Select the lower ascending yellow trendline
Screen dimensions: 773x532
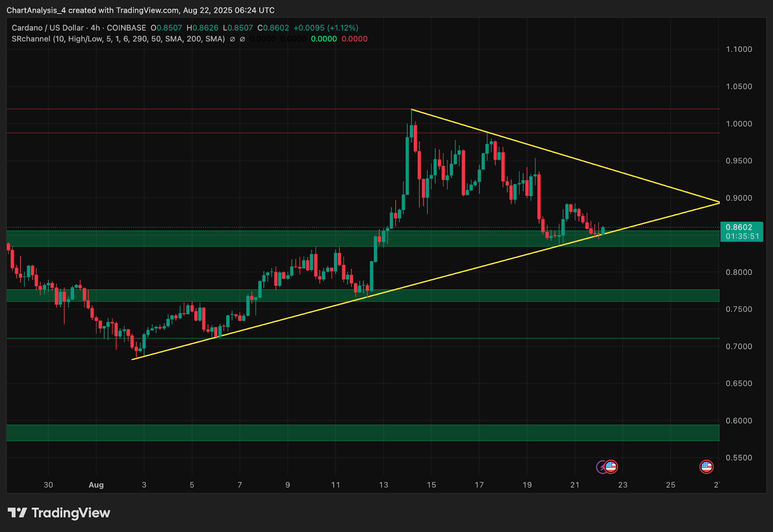click(x=425, y=281)
